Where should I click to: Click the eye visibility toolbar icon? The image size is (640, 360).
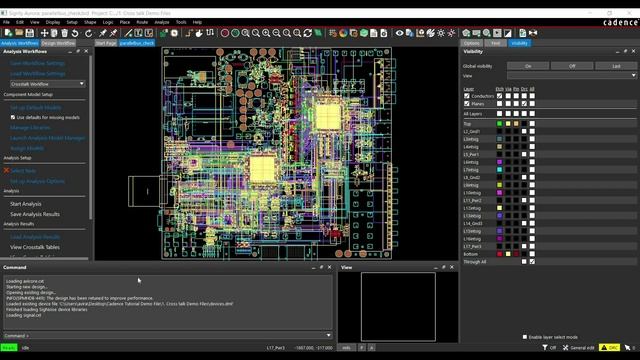399,33
